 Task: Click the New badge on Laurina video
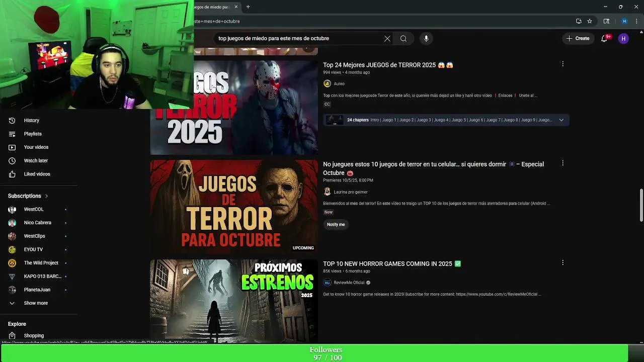pyautogui.click(x=329, y=212)
